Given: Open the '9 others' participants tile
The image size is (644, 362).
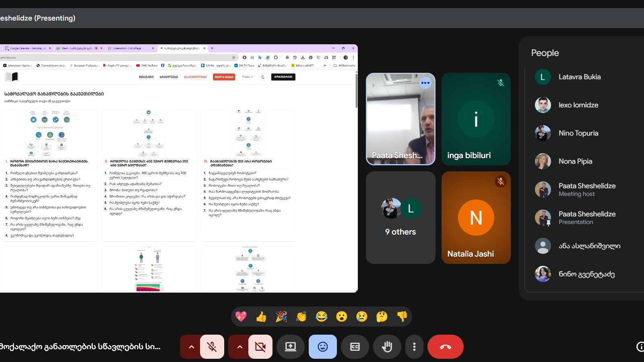Looking at the screenshot, I should click(400, 218).
